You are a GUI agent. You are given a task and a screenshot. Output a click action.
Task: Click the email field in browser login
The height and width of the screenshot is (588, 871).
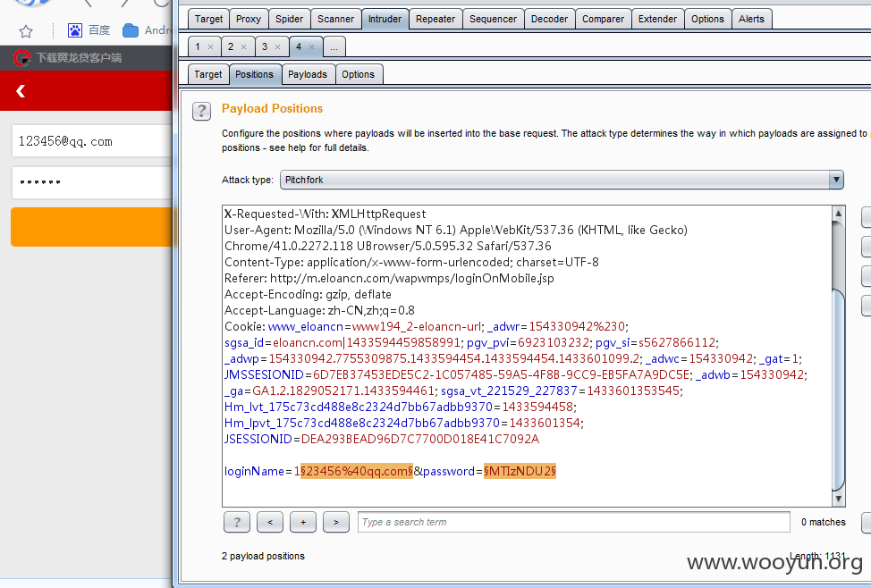(91, 141)
